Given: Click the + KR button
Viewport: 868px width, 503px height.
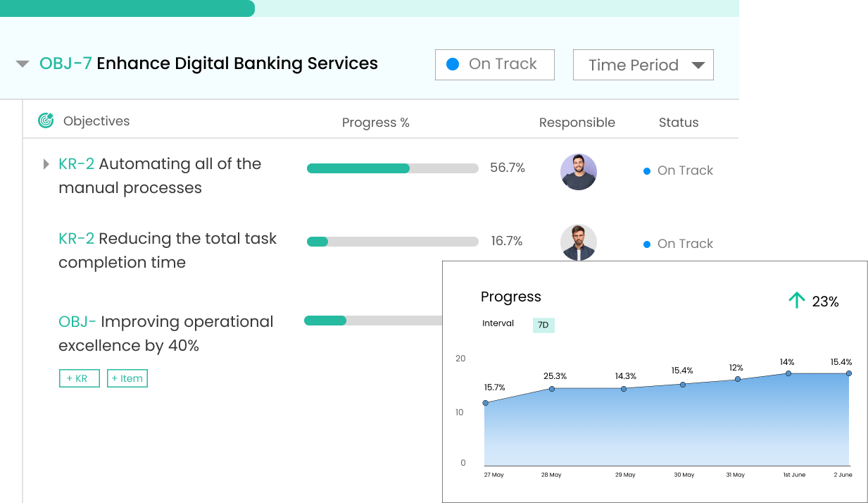Looking at the screenshot, I should coord(79,378).
